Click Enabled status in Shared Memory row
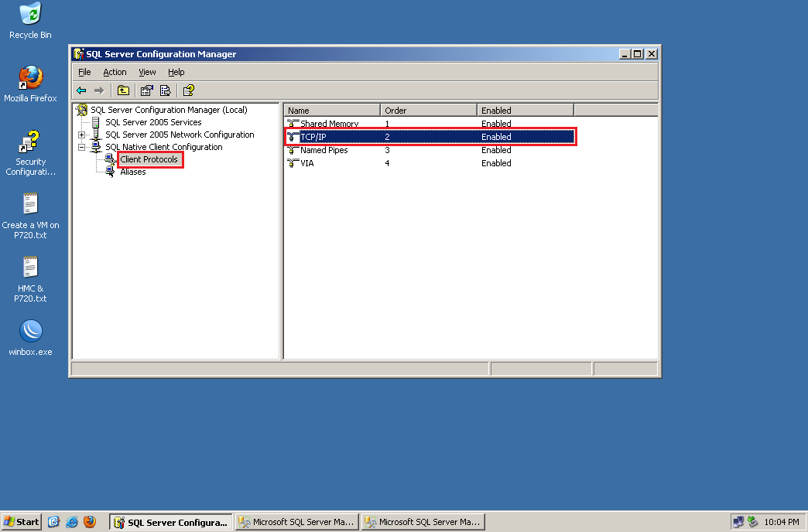The height and width of the screenshot is (532, 808). pos(496,124)
